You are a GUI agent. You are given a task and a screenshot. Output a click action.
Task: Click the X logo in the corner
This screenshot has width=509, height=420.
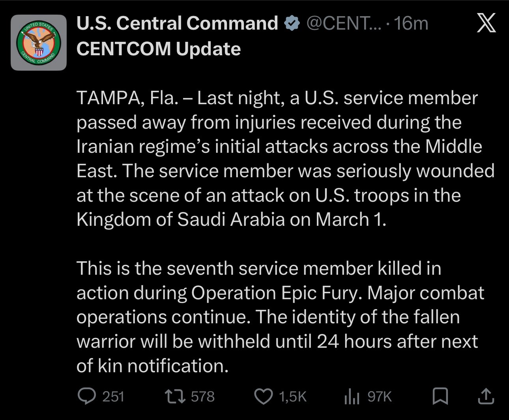(x=486, y=25)
